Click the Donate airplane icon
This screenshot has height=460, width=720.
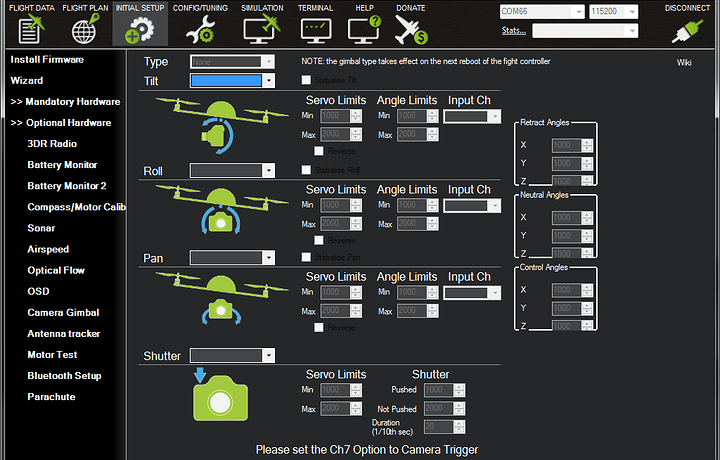point(411,30)
